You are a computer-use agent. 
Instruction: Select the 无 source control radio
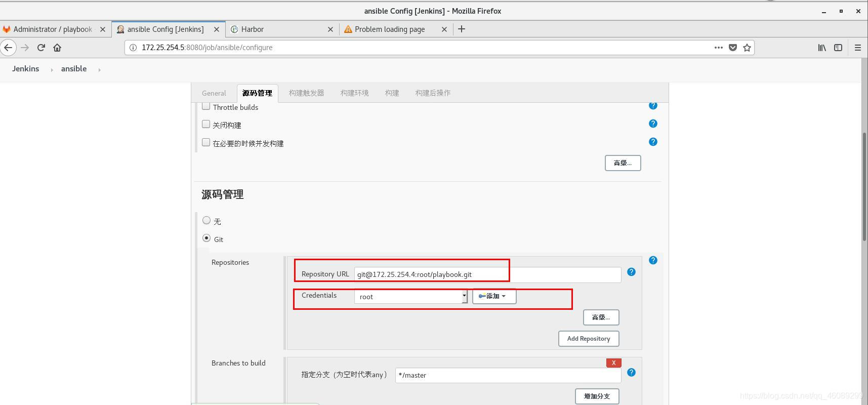206,220
